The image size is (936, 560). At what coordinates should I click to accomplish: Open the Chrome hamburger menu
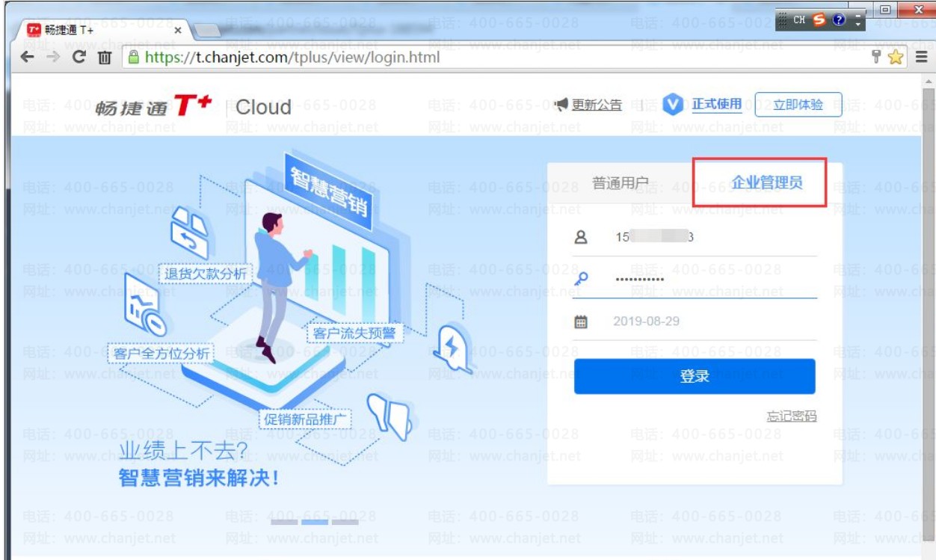(x=921, y=57)
